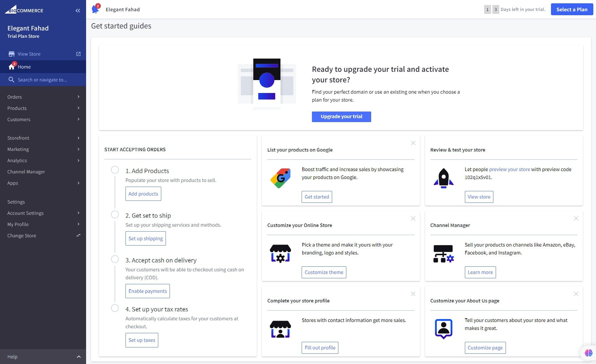Image resolution: width=596 pixels, height=364 pixels.
Task: Open the Analytics menu item
Action: pos(17,160)
